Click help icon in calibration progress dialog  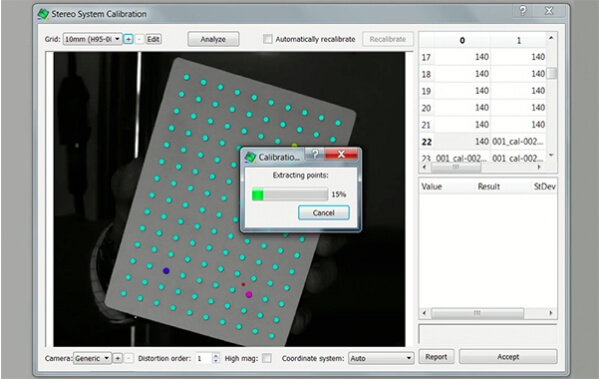315,154
